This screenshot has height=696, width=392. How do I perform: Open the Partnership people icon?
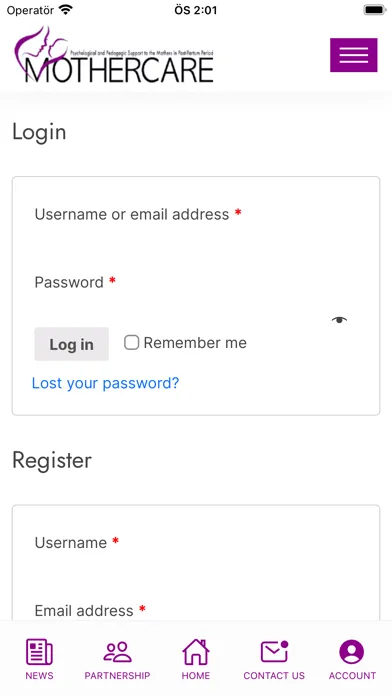117,652
